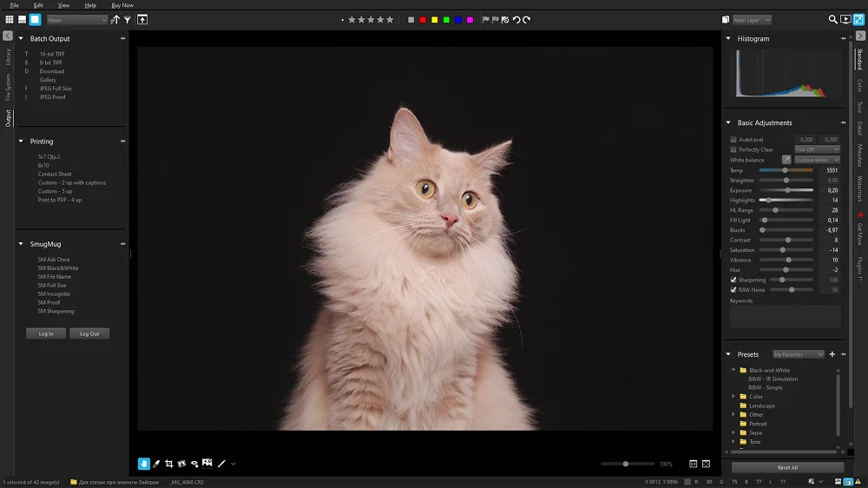Click the SmugMug Log In button
Viewport: 868px width, 488px height.
(46, 333)
